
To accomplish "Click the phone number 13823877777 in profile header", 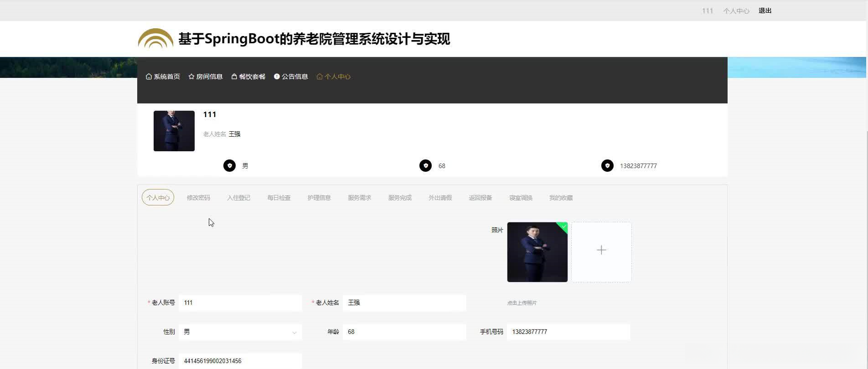I will [638, 166].
